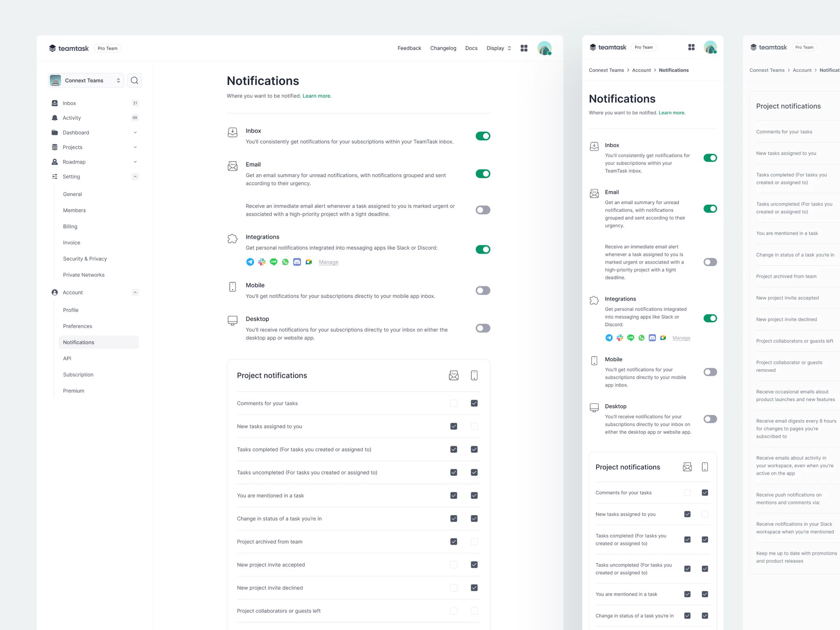Viewport: 840px width, 630px height.
Task: Open apps grid icon in tablet view header
Action: (x=691, y=47)
